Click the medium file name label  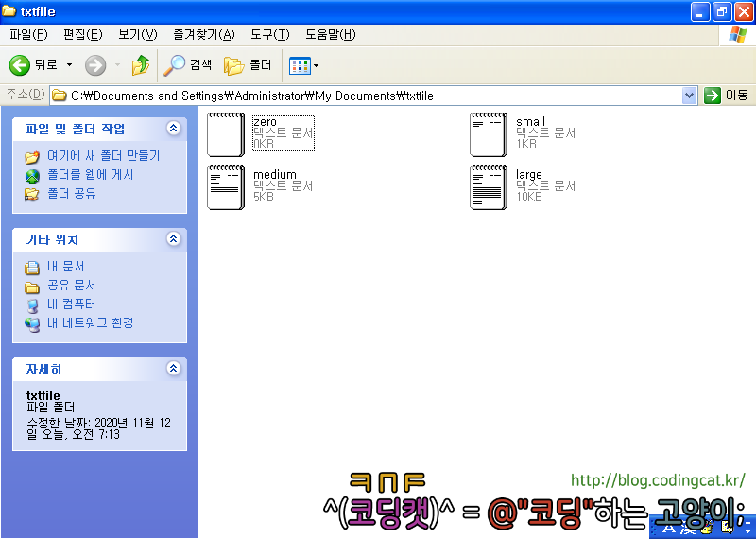point(275,174)
